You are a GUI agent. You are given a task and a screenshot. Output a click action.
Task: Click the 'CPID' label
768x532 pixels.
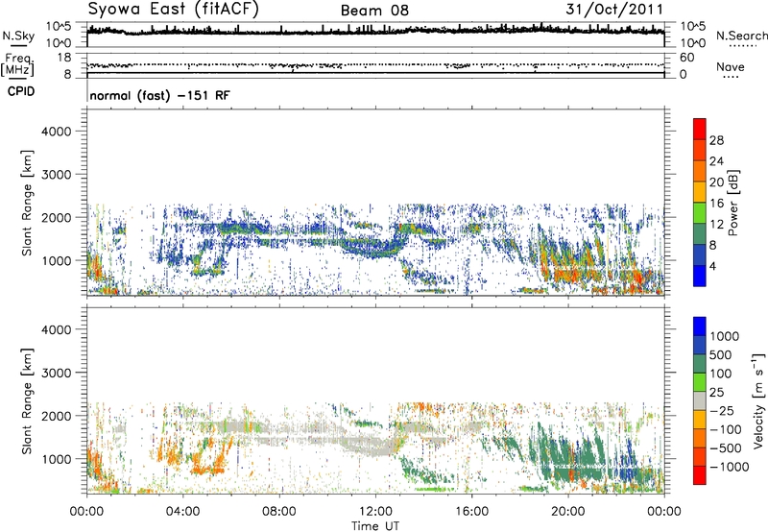click(x=21, y=91)
